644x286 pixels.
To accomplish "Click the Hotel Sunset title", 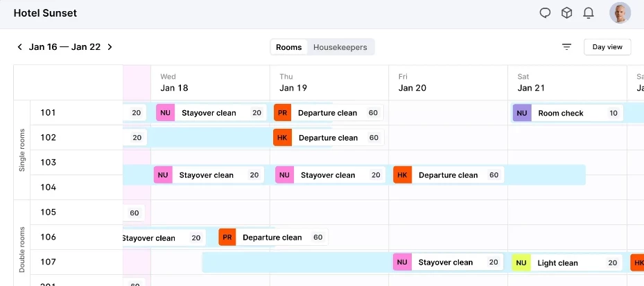I will point(45,12).
